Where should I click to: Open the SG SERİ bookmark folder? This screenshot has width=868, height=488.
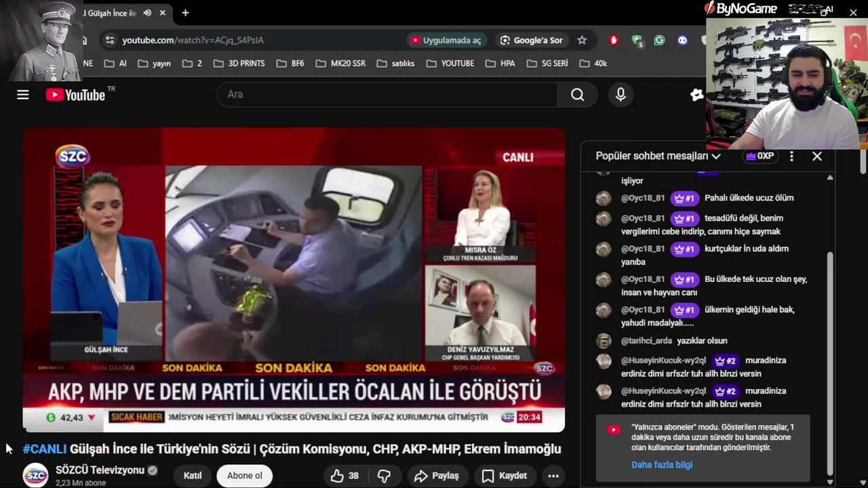point(547,63)
